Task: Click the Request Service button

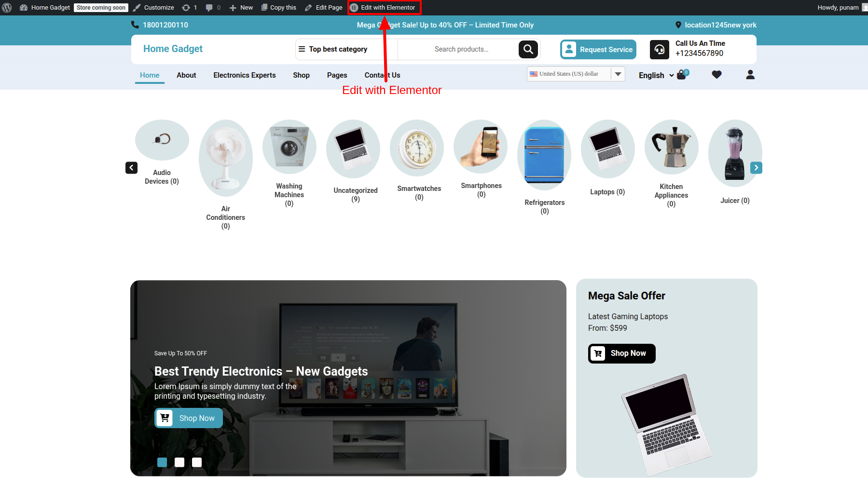Action: [598, 50]
